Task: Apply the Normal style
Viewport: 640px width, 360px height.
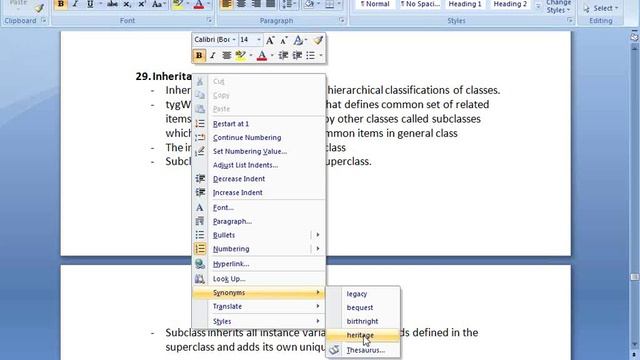Action: (375, 4)
